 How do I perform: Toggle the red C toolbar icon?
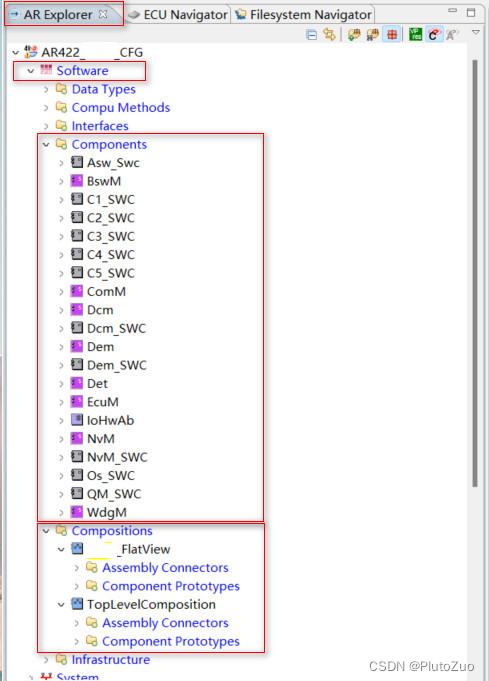click(x=433, y=35)
